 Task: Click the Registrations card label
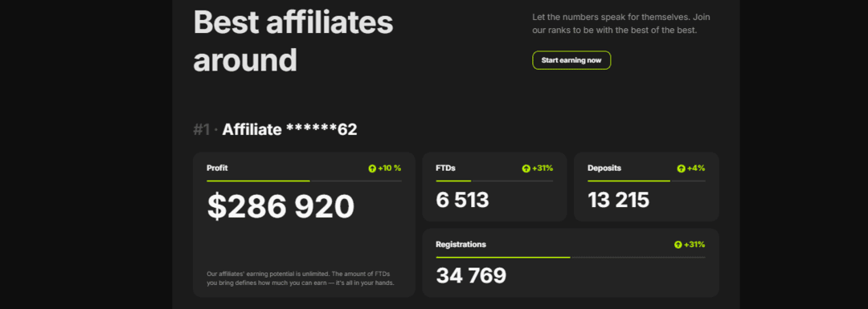click(x=461, y=244)
